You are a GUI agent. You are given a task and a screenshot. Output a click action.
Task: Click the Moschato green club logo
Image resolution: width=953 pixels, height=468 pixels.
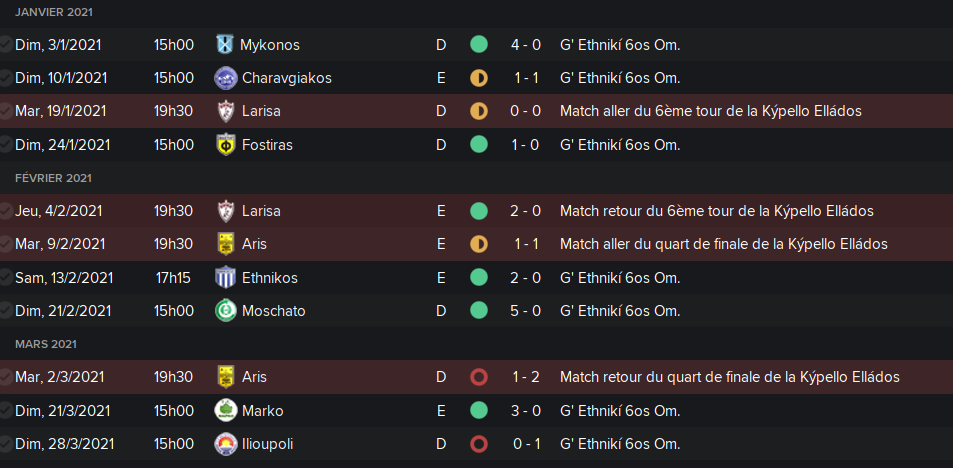(x=225, y=311)
